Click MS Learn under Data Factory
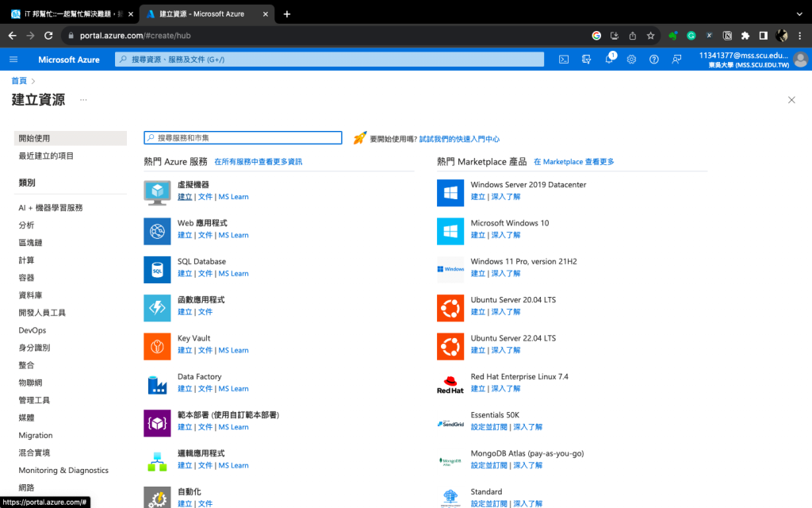The image size is (812, 508). pyautogui.click(x=234, y=389)
